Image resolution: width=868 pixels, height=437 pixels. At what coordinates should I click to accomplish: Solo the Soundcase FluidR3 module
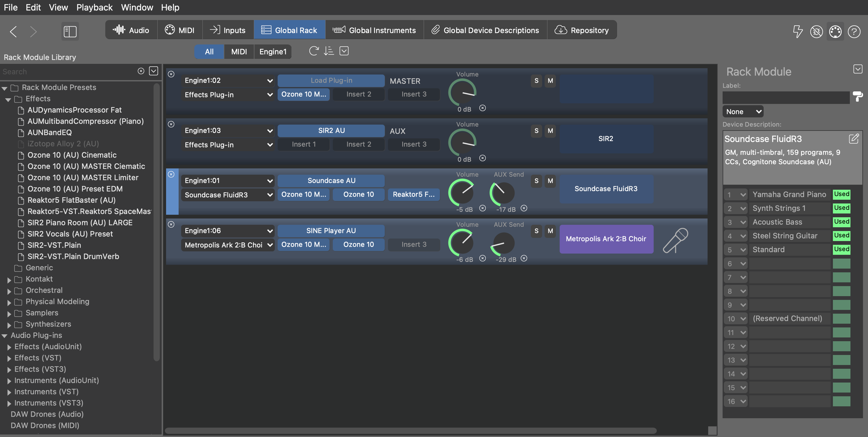tap(536, 181)
